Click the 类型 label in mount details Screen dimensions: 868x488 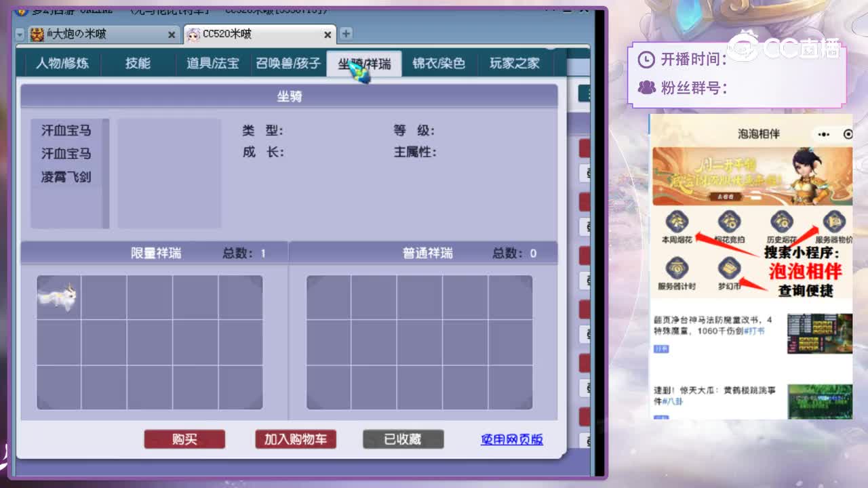pyautogui.click(x=263, y=131)
